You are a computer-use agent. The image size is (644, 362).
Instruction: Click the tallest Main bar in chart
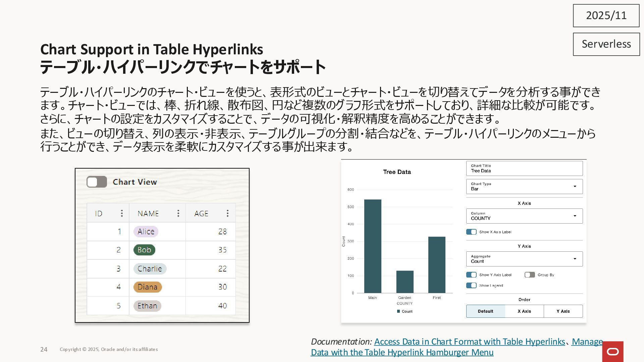(x=373, y=246)
